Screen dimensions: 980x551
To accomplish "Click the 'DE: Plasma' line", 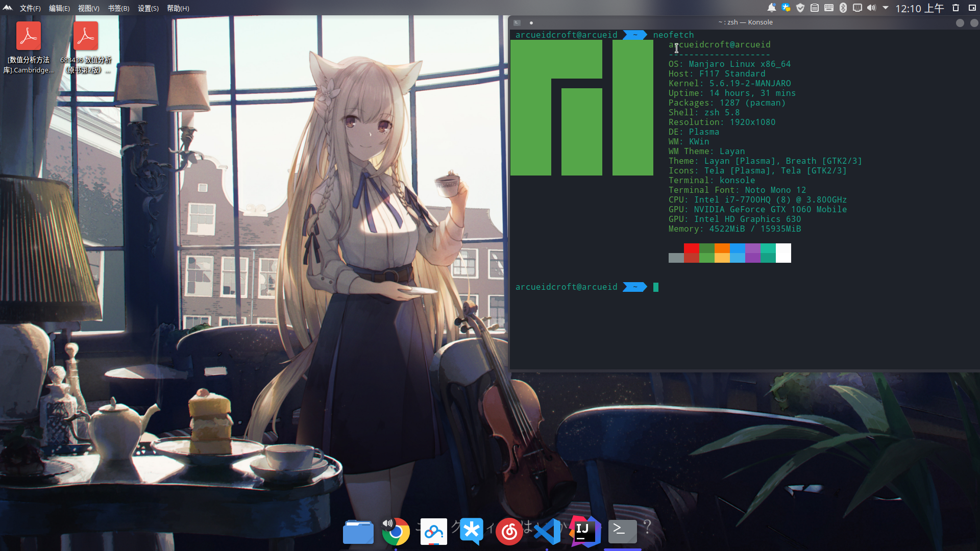I will [694, 132].
